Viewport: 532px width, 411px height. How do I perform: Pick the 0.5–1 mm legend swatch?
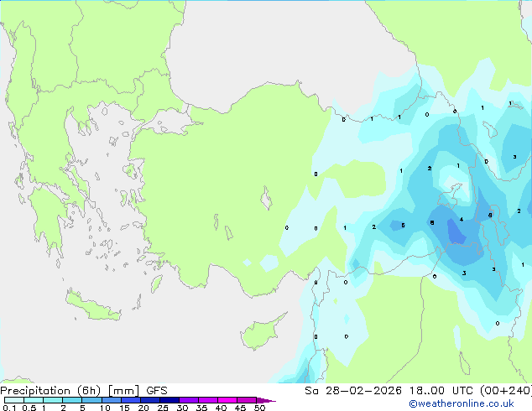click(x=34, y=400)
